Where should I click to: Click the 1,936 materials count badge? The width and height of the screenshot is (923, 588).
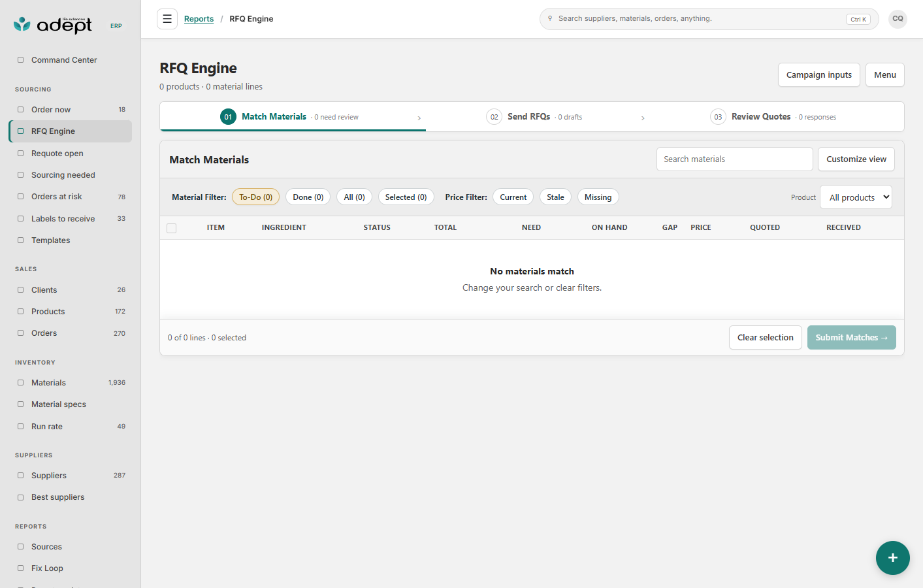117,383
